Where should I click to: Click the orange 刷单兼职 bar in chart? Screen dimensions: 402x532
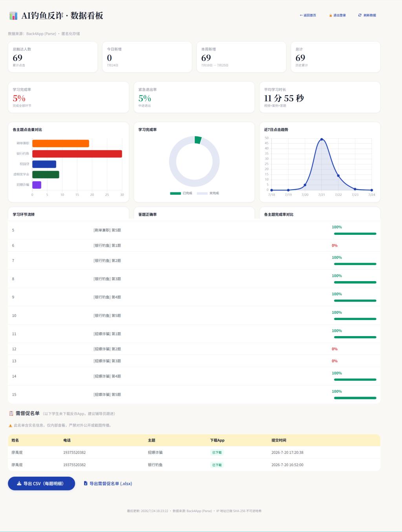click(60, 143)
